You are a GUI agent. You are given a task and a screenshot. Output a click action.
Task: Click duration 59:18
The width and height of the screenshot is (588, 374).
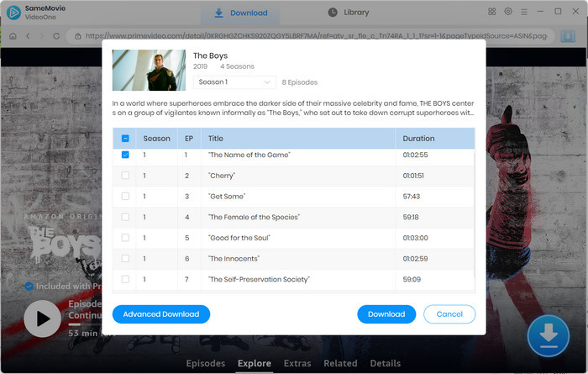point(411,217)
